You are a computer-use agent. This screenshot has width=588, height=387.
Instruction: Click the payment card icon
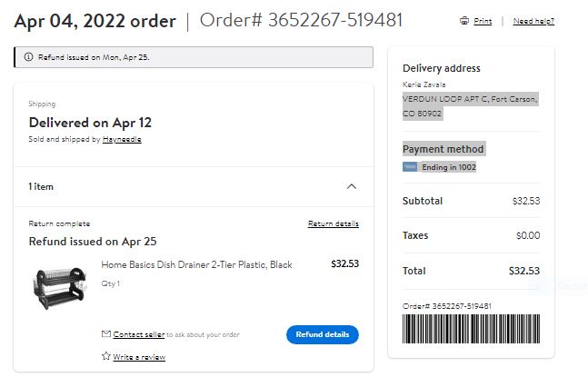pyautogui.click(x=410, y=167)
